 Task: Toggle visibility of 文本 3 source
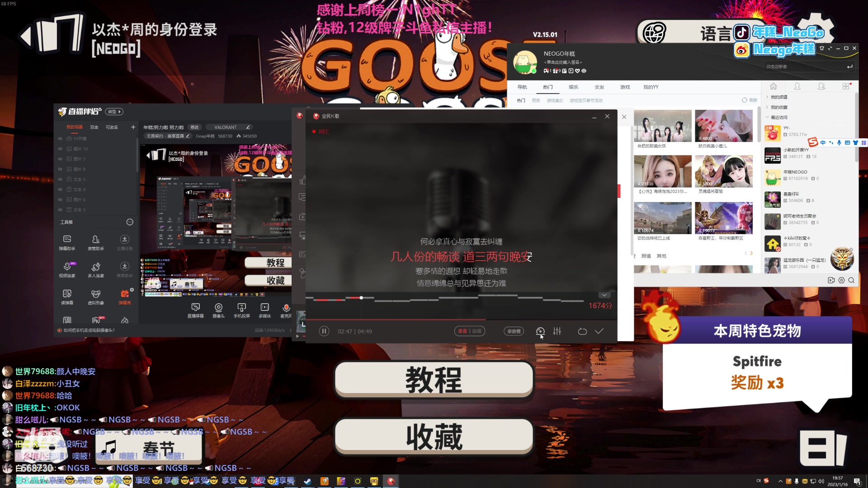[x=60, y=210]
